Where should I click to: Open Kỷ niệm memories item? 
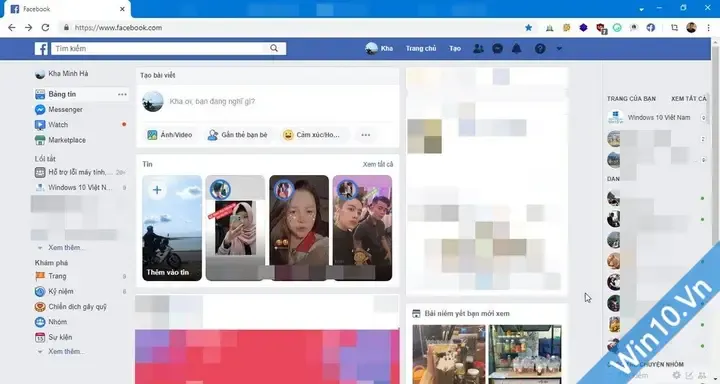pyautogui.click(x=54, y=291)
